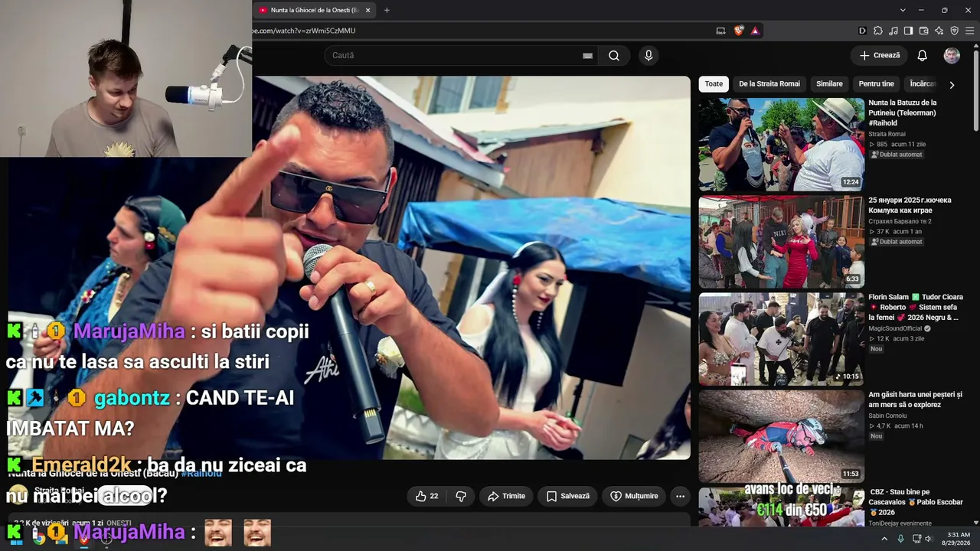Click the Brave Rewards triangle icon
Image resolution: width=980 pixels, height=551 pixels.
pyautogui.click(x=755, y=31)
